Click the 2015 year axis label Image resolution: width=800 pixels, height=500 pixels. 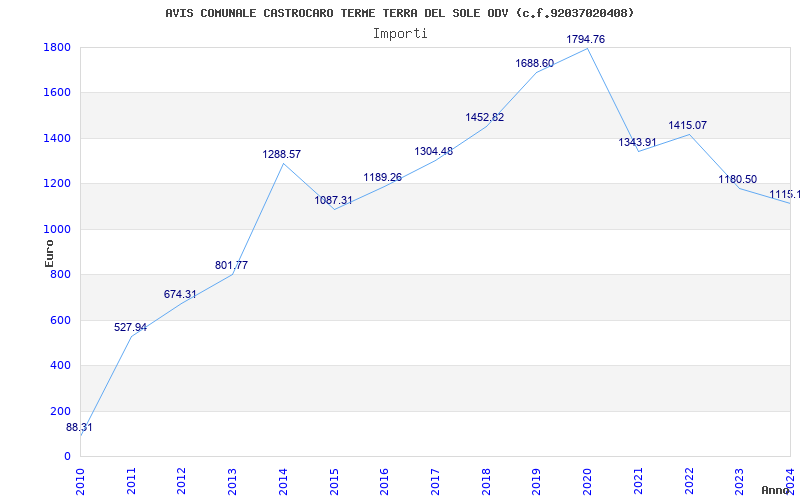coord(334,481)
